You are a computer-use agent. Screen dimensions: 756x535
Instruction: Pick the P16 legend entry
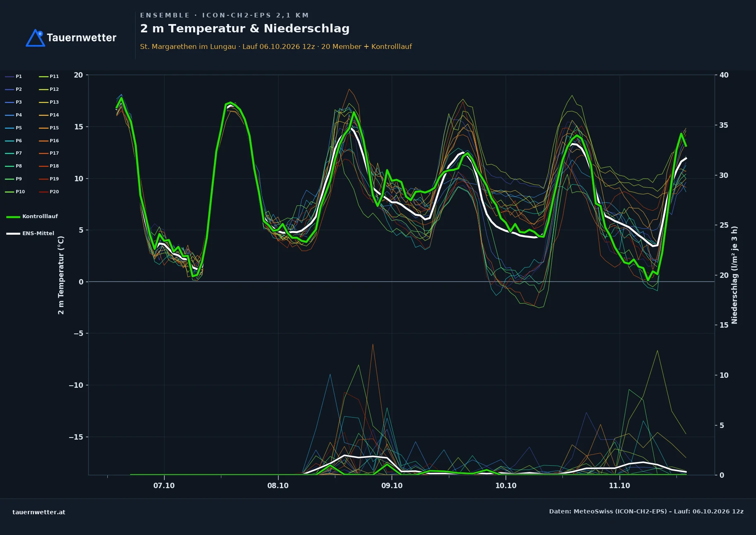click(x=49, y=141)
